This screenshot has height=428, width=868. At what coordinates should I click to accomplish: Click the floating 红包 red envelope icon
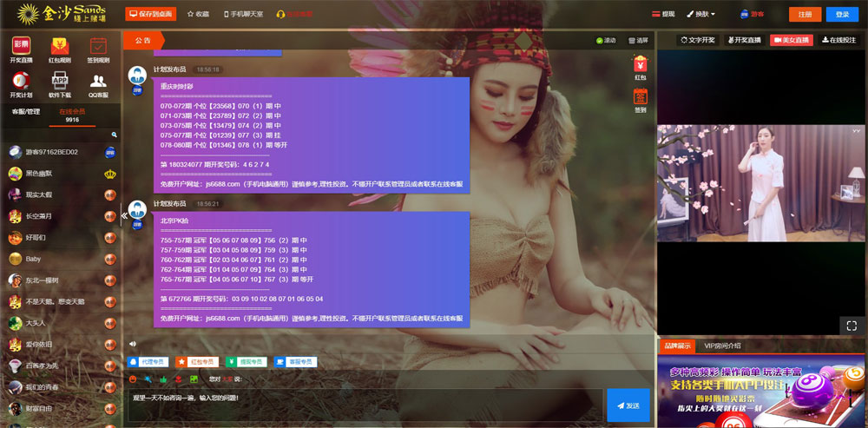point(641,67)
